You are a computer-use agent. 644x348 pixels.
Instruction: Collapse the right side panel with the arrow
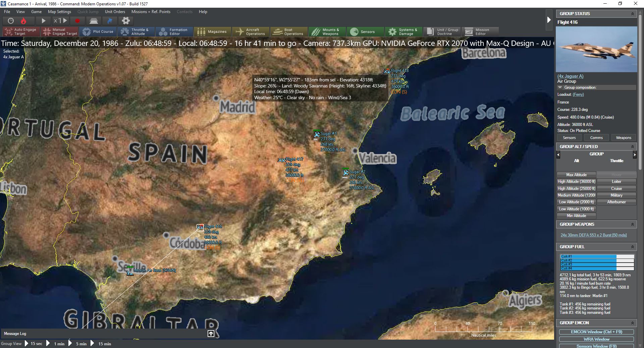click(549, 20)
